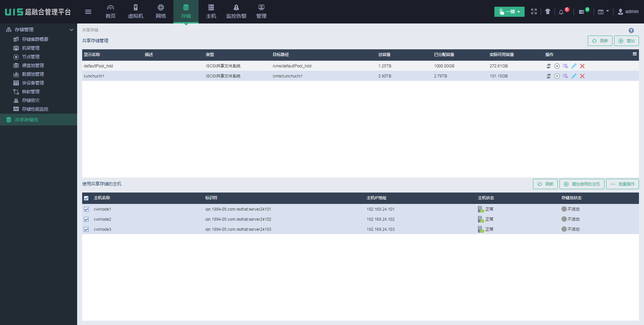Open 存储性能监控 in the sidebar
Viewport: 644px width, 325px height.
[35, 109]
